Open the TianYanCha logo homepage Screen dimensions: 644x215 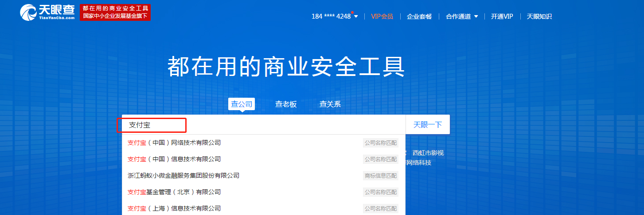[47, 12]
